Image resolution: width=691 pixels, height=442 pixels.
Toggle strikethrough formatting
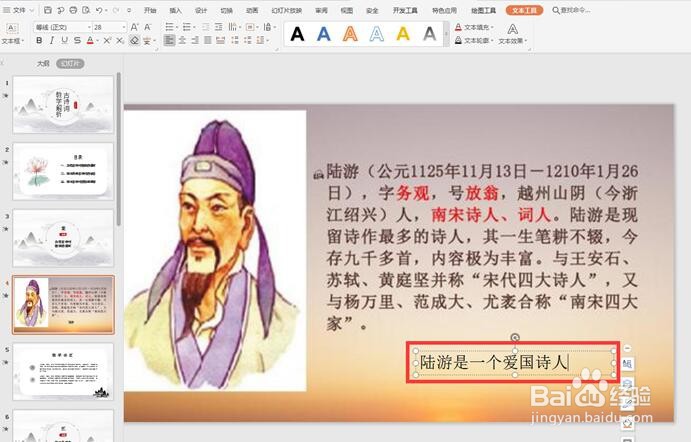click(x=78, y=41)
